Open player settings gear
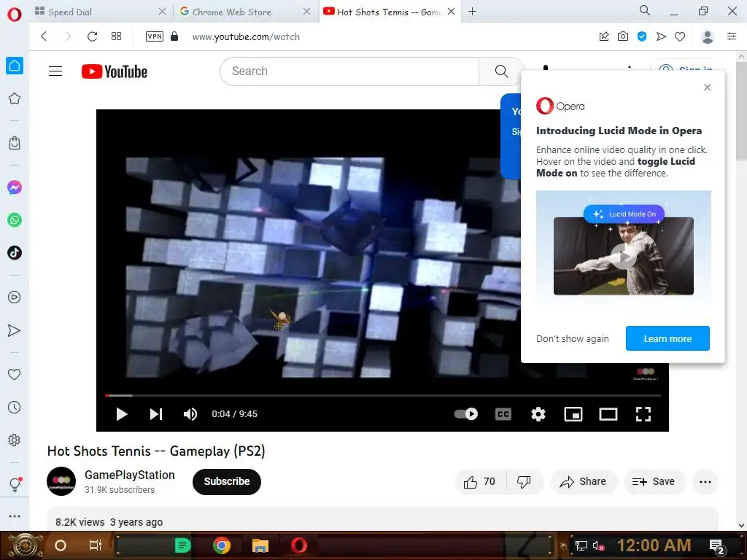 pyautogui.click(x=538, y=414)
